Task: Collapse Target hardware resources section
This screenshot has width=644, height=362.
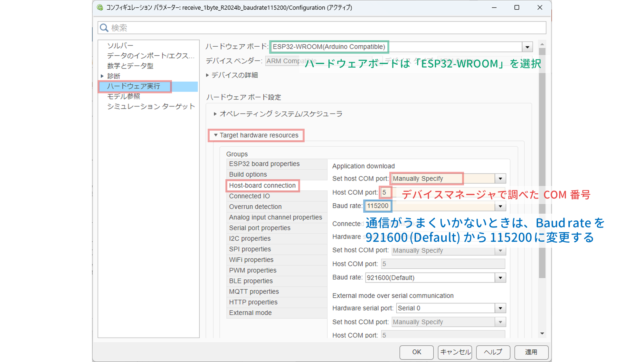Action: (x=216, y=135)
